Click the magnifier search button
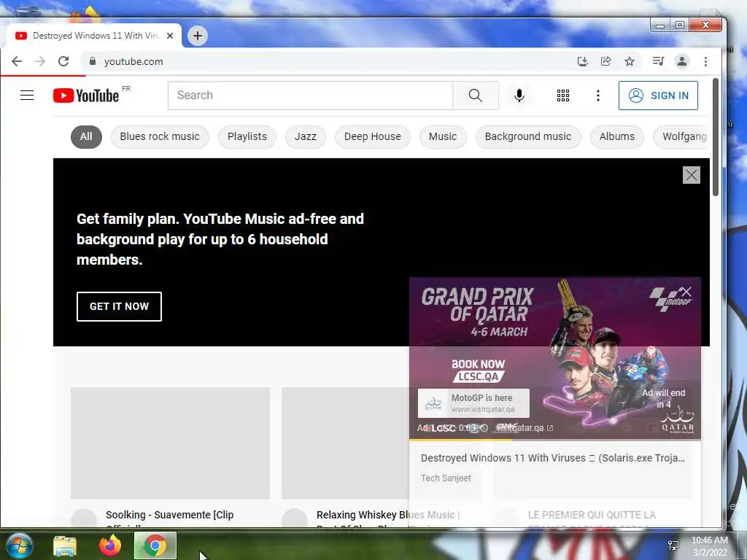The height and width of the screenshot is (560, 747). [x=476, y=96]
